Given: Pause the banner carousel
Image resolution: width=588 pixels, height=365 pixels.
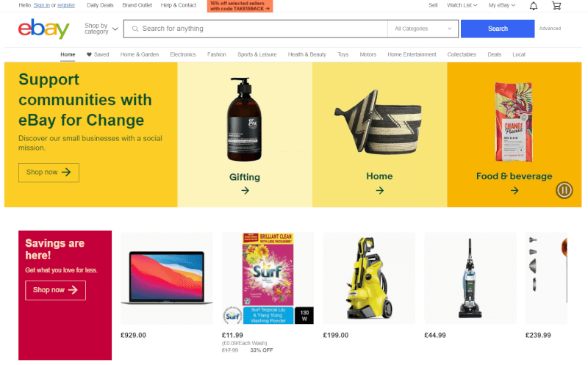Looking at the screenshot, I should point(564,190).
